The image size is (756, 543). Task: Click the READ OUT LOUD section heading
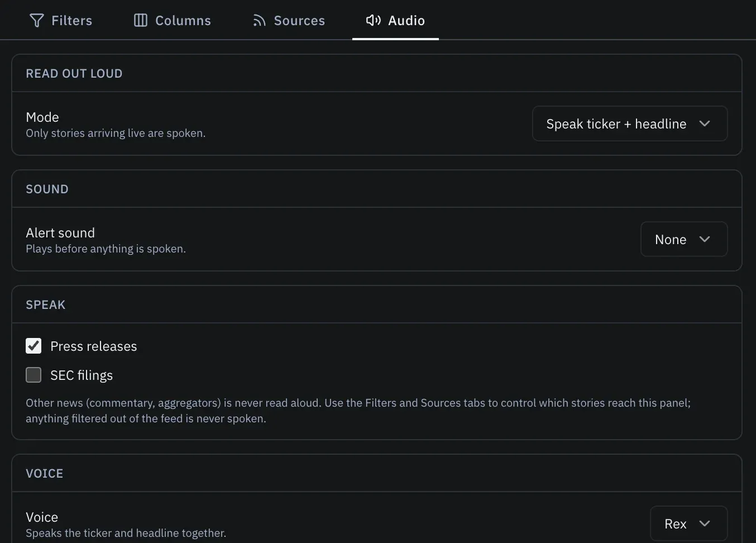(74, 74)
